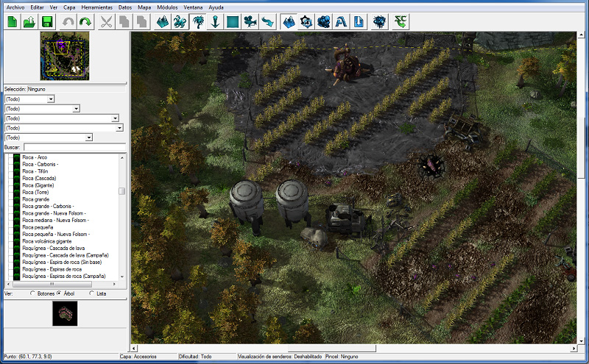Select 'Roca - Tifón' in doodad list
589x364 pixels.
(x=35, y=171)
